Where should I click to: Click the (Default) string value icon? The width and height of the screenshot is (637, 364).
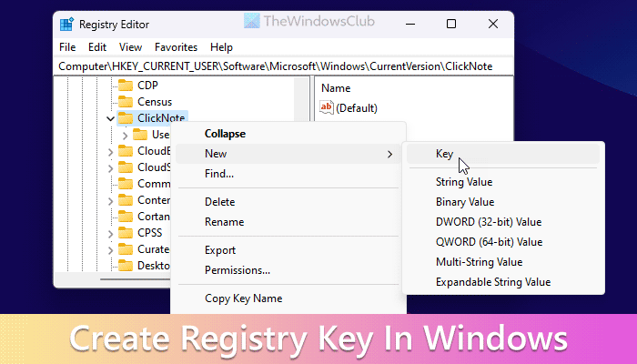(x=327, y=107)
